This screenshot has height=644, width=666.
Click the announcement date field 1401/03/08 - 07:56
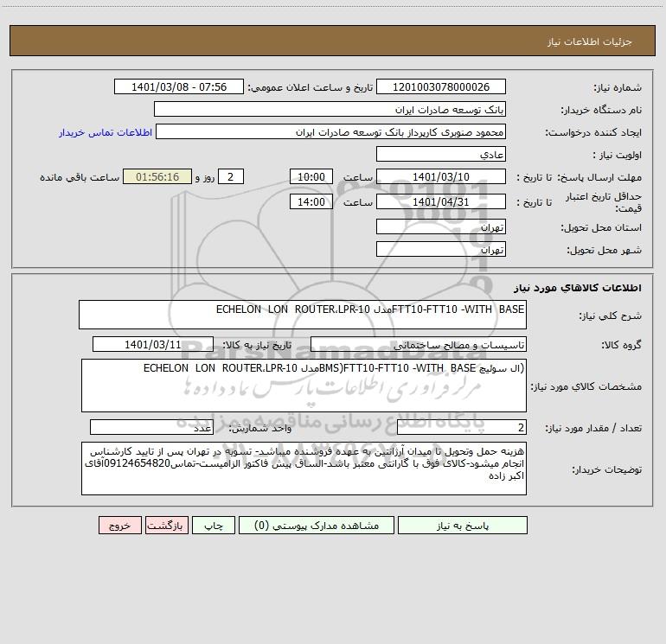pyautogui.click(x=179, y=87)
